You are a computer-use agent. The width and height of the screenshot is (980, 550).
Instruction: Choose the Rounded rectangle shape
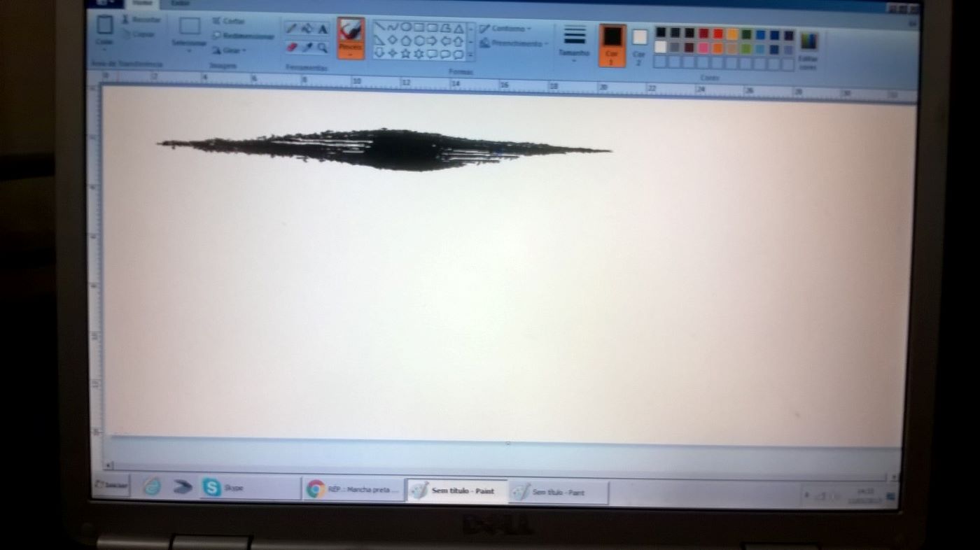point(432,28)
